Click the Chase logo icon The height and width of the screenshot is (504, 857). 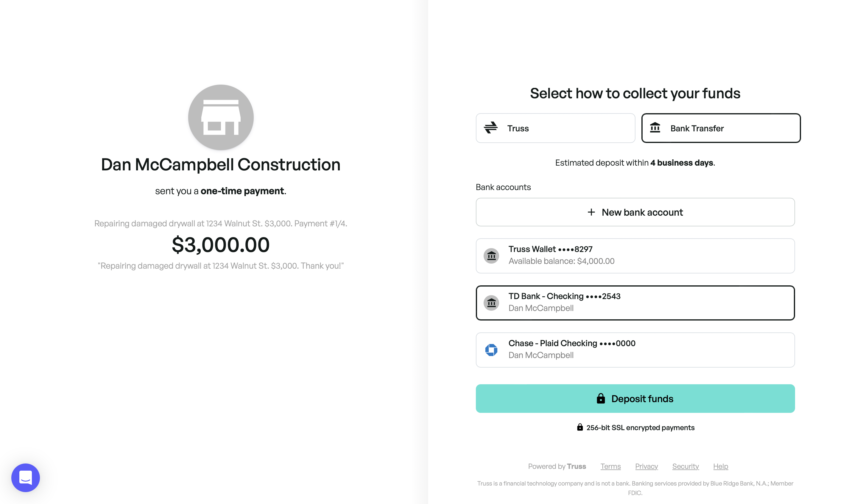491,350
